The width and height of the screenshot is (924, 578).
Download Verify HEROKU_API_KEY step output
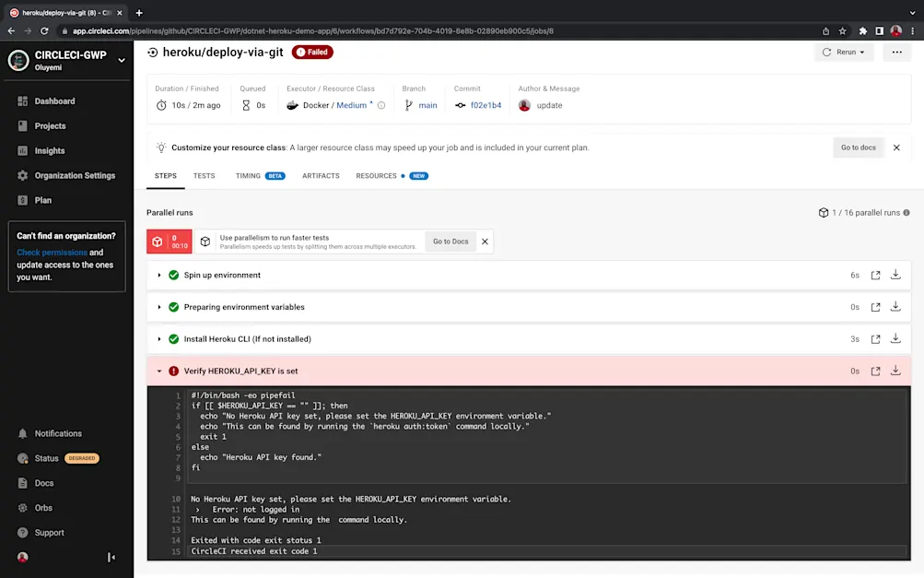coord(895,371)
